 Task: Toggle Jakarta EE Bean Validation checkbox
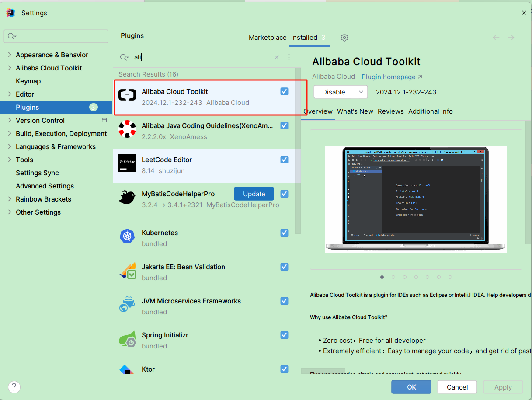point(285,267)
